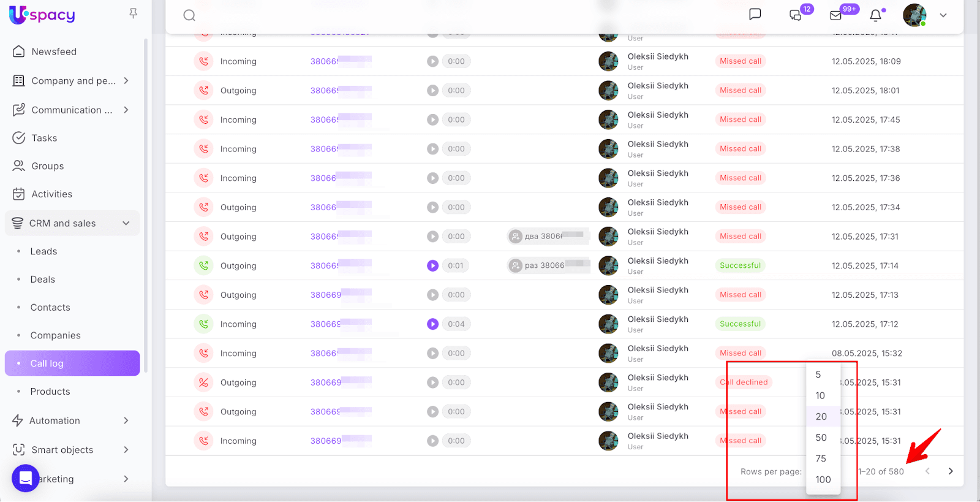This screenshot has height=502, width=980.
Task: Choose 5 rows per page
Action: point(823,375)
